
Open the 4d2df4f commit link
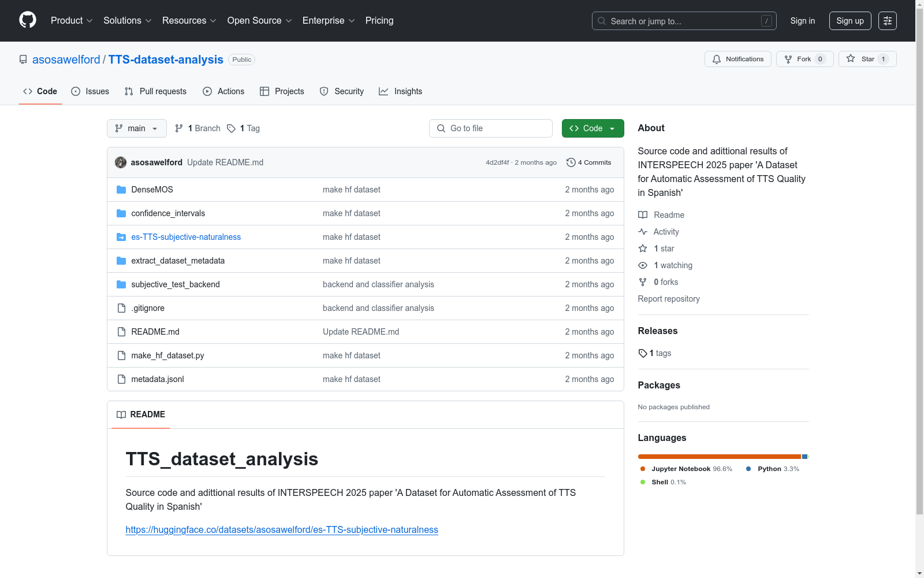coord(497,162)
